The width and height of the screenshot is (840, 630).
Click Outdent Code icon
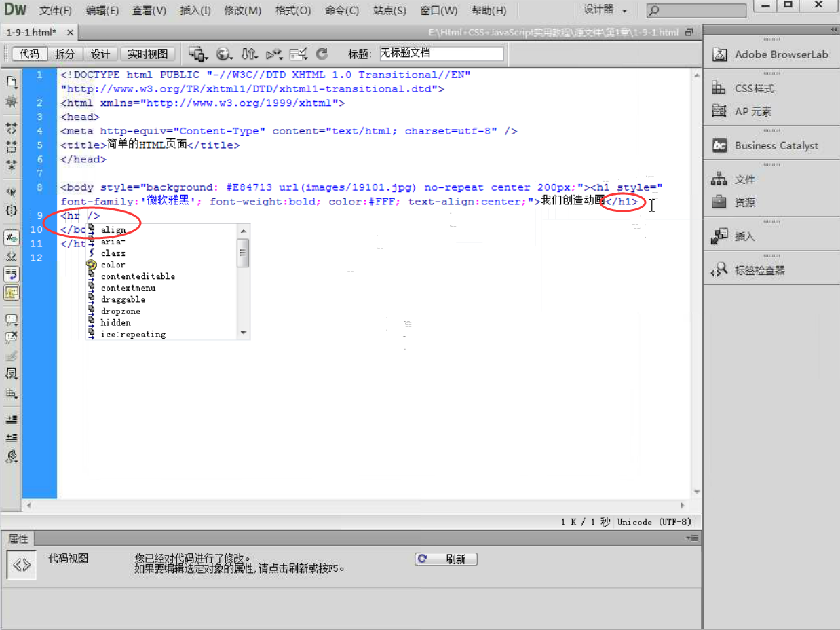tap(12, 438)
